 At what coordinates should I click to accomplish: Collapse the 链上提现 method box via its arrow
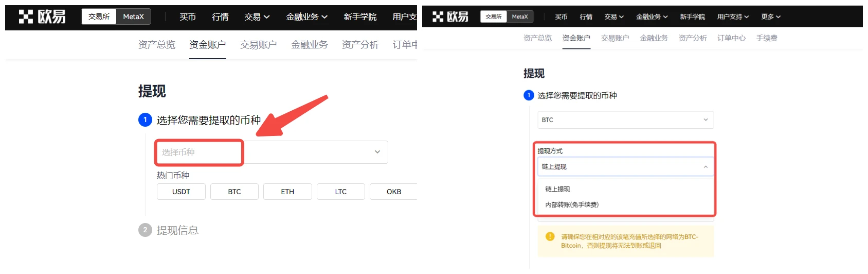click(x=706, y=167)
